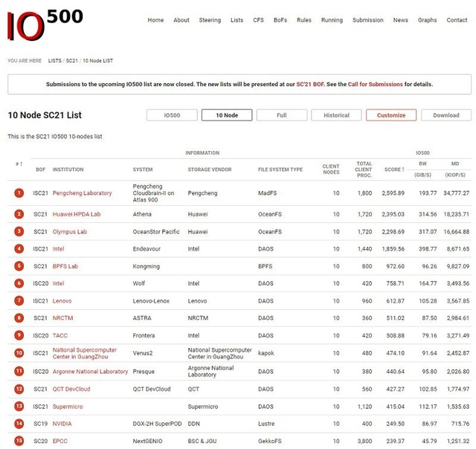Open the BoFs page

click(280, 20)
